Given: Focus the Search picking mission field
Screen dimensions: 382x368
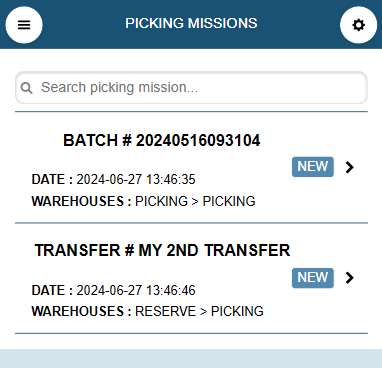Looking at the screenshot, I should click(191, 88).
